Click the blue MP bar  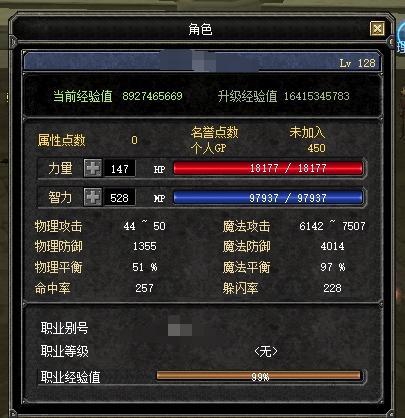point(268,197)
